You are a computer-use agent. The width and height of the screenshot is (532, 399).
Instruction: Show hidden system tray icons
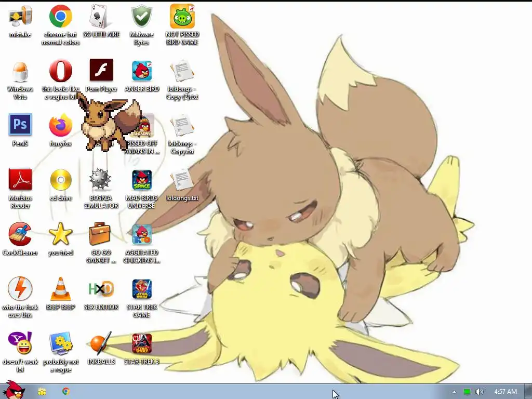coord(454,392)
